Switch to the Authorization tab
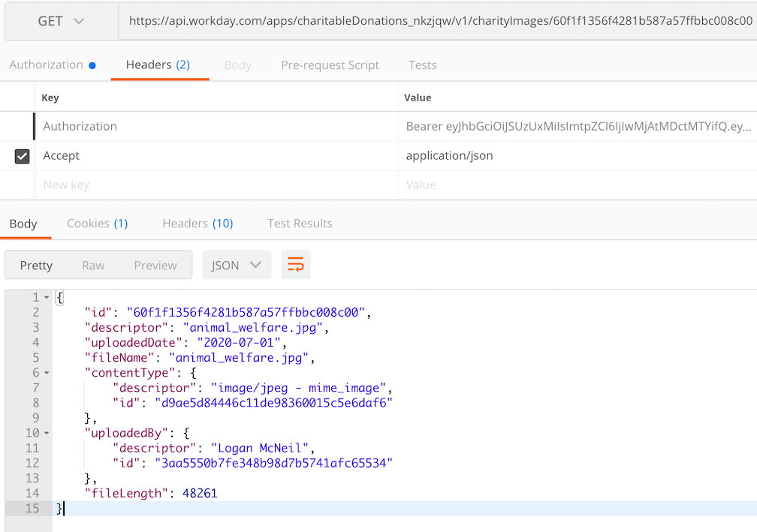This screenshot has width=757, height=532. pyautogui.click(x=52, y=65)
